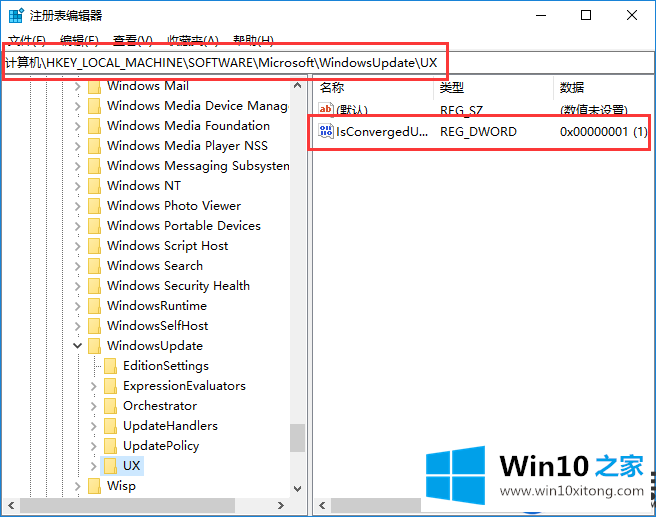Select the UpdatePolicy folder icon
The image size is (656, 517).
pos(110,446)
